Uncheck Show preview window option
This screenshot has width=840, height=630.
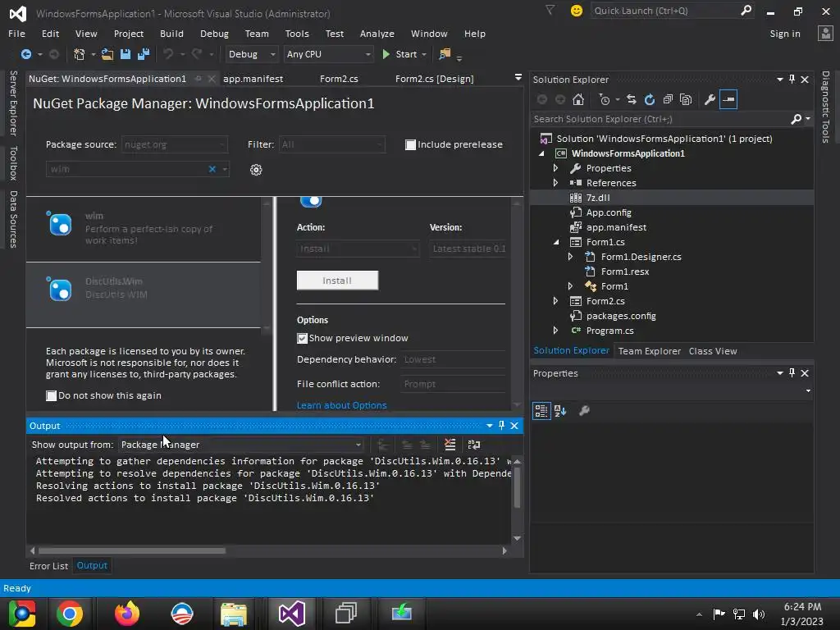pyautogui.click(x=302, y=339)
